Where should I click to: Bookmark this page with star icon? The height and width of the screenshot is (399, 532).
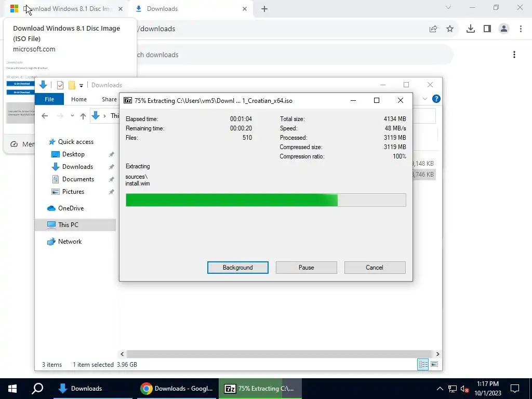click(x=450, y=29)
